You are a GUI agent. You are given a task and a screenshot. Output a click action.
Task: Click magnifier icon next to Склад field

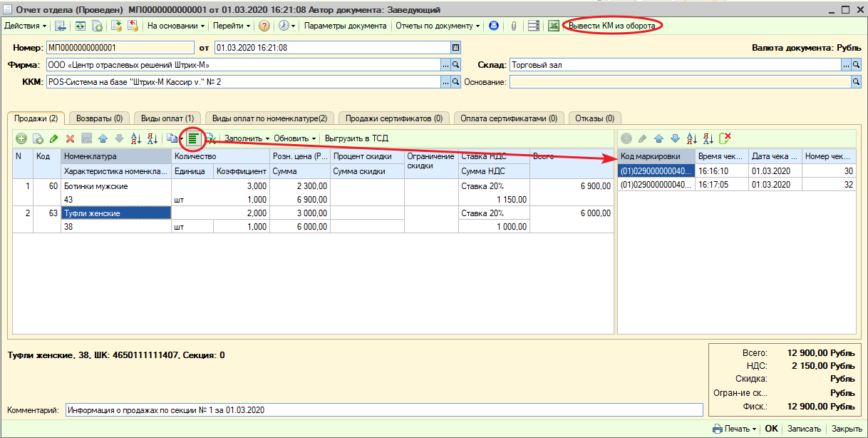pos(857,64)
